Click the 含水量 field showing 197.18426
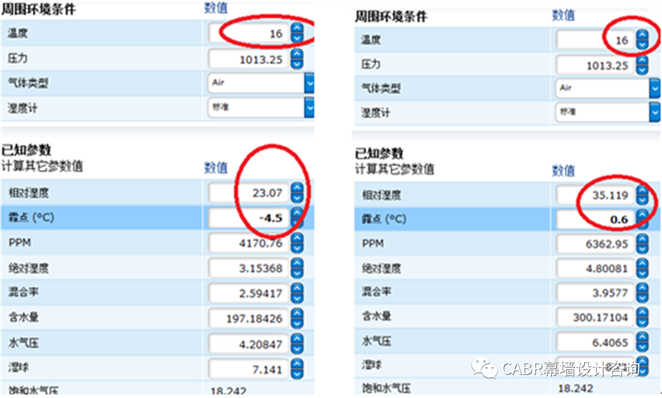662x398 pixels. [249, 318]
